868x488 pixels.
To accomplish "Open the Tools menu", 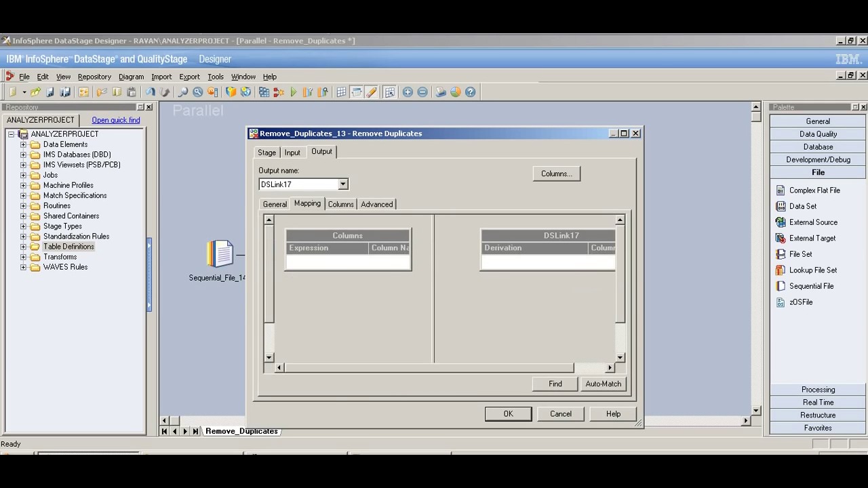I will (x=216, y=77).
